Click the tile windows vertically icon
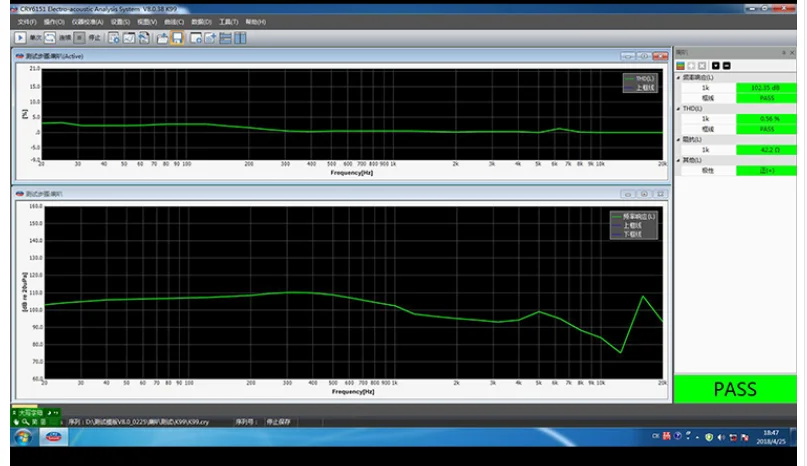 coord(240,38)
